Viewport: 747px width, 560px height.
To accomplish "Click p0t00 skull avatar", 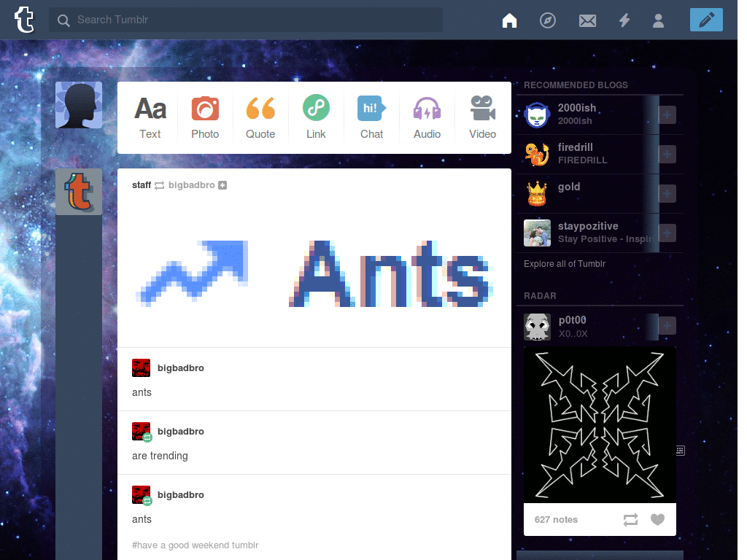I will click(x=537, y=327).
